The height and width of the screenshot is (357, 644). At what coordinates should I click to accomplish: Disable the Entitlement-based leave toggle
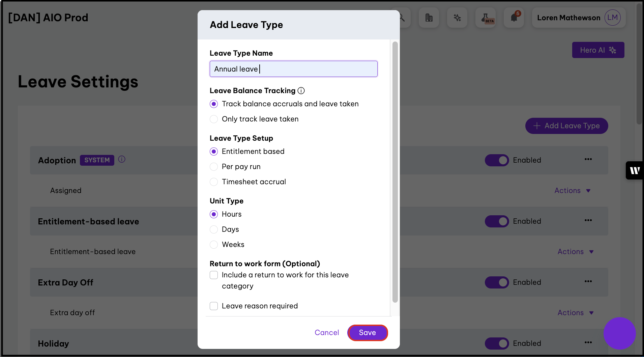(497, 221)
